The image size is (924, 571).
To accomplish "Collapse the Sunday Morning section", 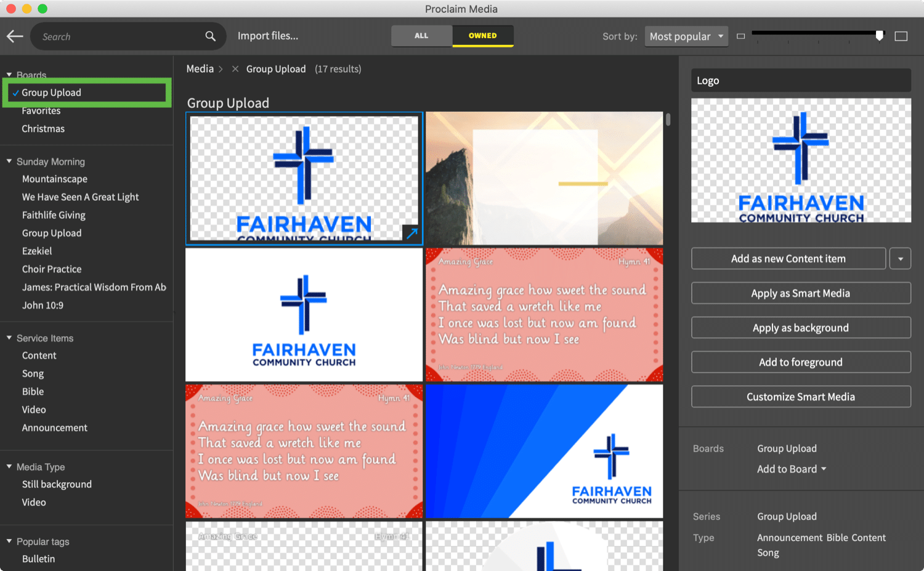I will click(9, 161).
